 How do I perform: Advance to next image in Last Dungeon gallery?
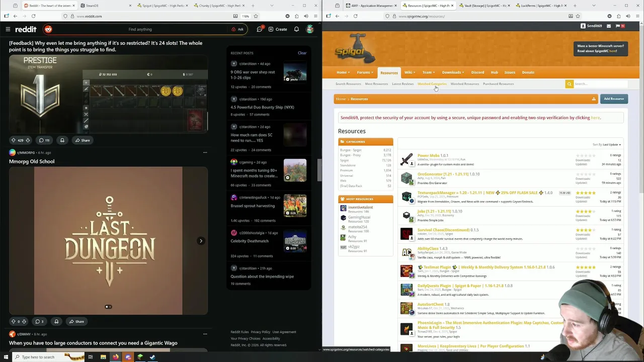pyautogui.click(x=201, y=241)
